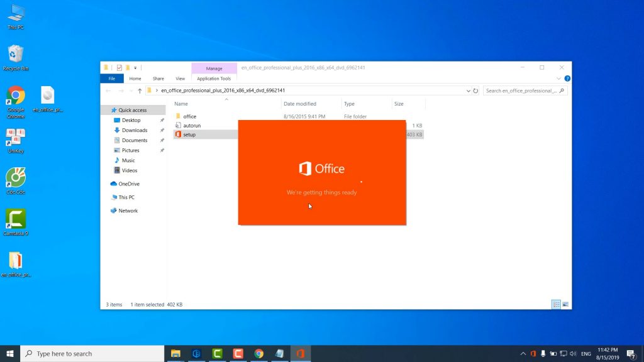Switch to Office setup taskbar icon
Image resolution: width=644 pixels, height=362 pixels.
pyautogui.click(x=301, y=353)
